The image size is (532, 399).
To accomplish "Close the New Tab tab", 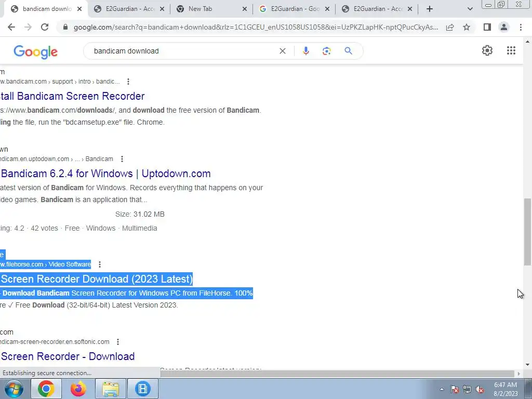I will click(x=245, y=9).
